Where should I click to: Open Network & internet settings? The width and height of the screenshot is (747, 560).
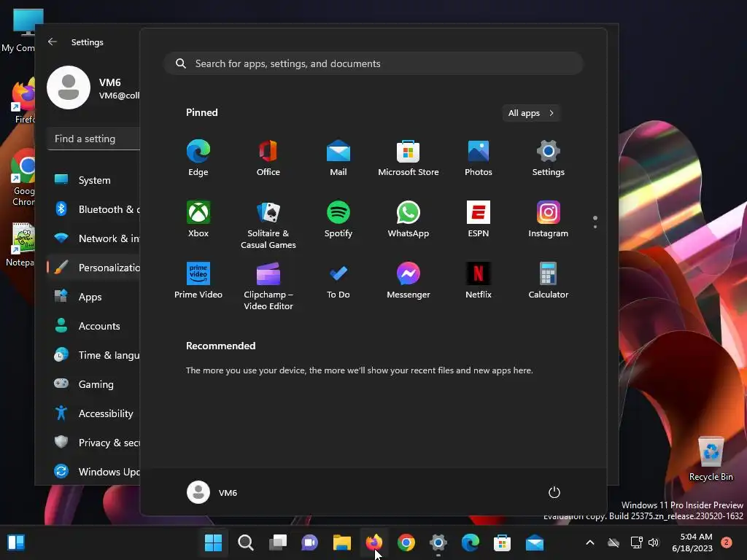click(x=94, y=238)
